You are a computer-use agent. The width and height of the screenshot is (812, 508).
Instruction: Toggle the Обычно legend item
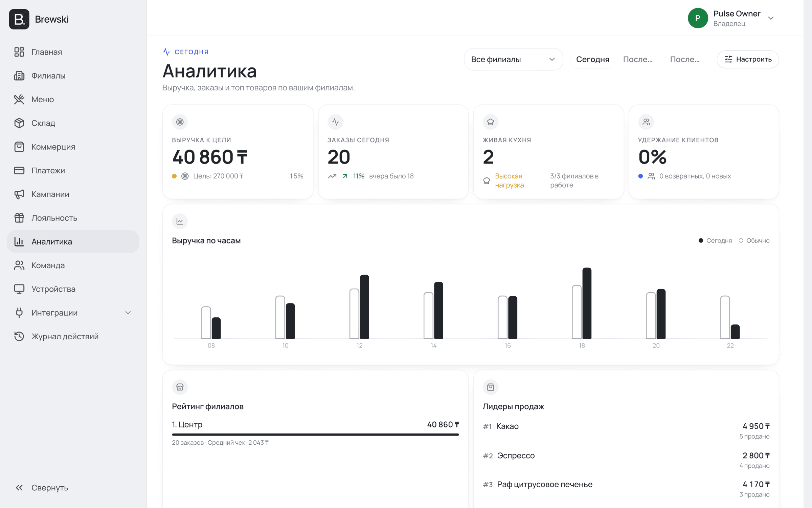coord(754,240)
